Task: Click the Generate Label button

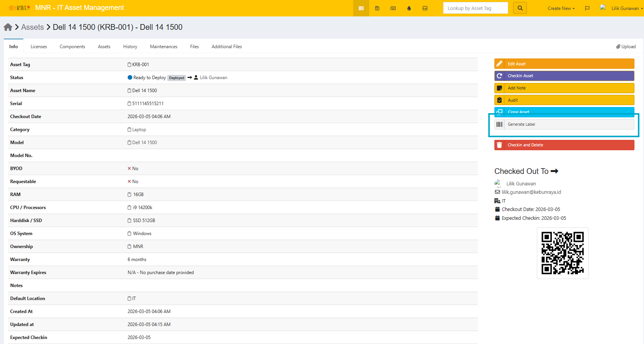Action: pos(564,124)
